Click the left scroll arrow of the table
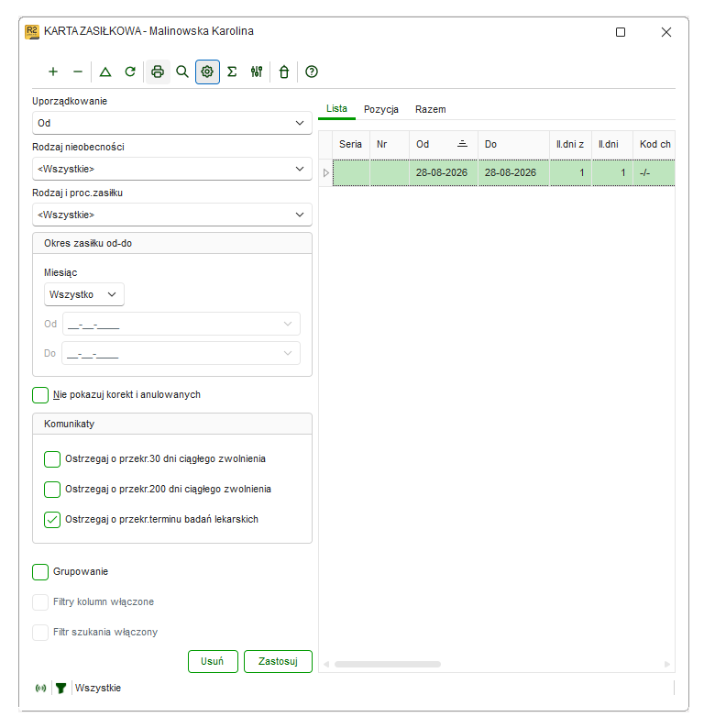 point(326,665)
